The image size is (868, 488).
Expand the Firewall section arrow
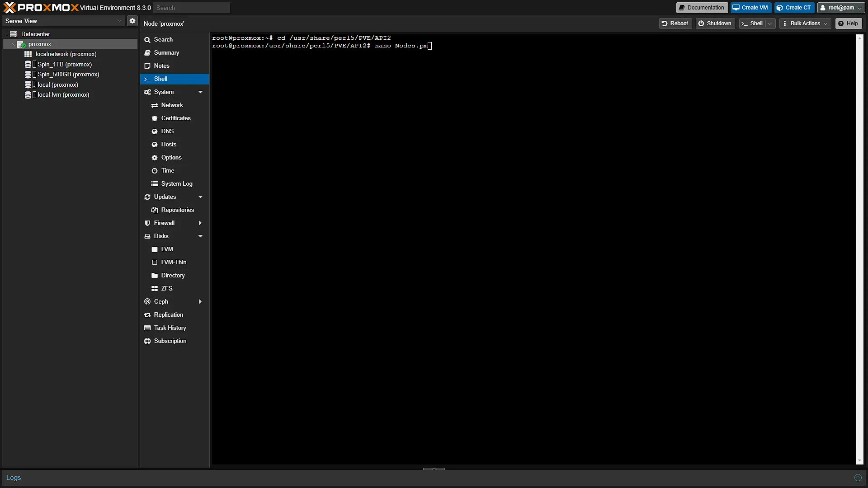pos(200,223)
